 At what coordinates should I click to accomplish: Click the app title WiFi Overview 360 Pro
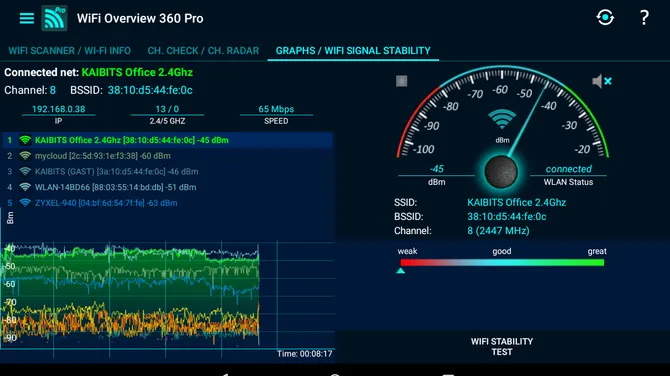pyautogui.click(x=140, y=18)
